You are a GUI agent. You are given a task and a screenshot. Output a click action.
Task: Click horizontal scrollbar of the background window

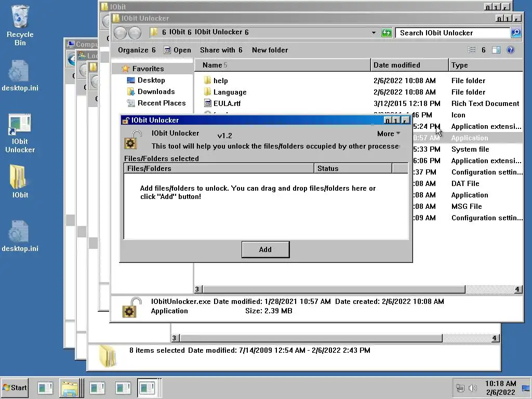click(311, 338)
